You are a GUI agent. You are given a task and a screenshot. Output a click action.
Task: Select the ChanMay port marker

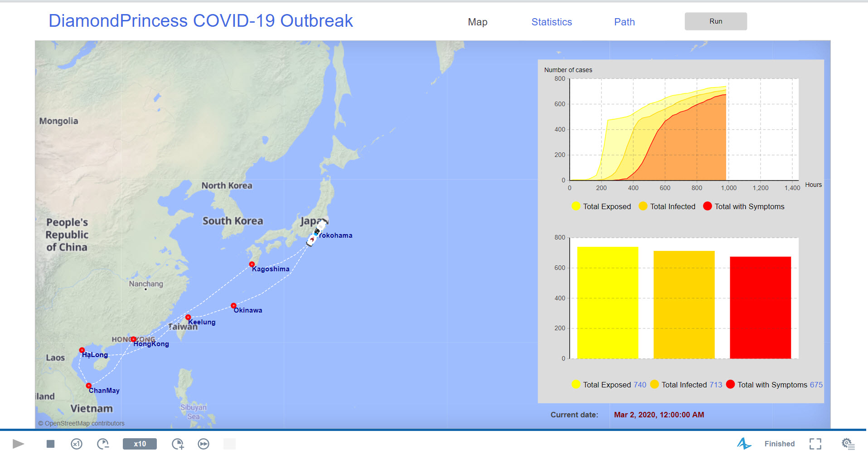pos(89,386)
